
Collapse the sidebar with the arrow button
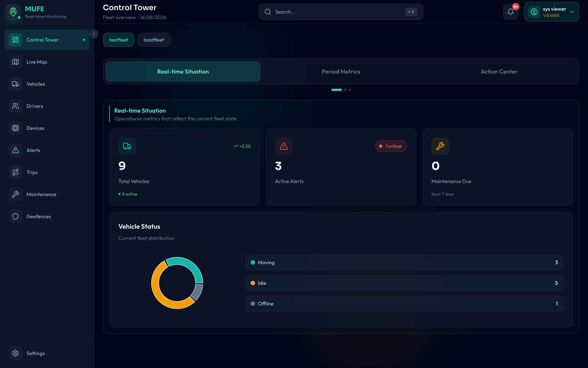tap(94, 34)
